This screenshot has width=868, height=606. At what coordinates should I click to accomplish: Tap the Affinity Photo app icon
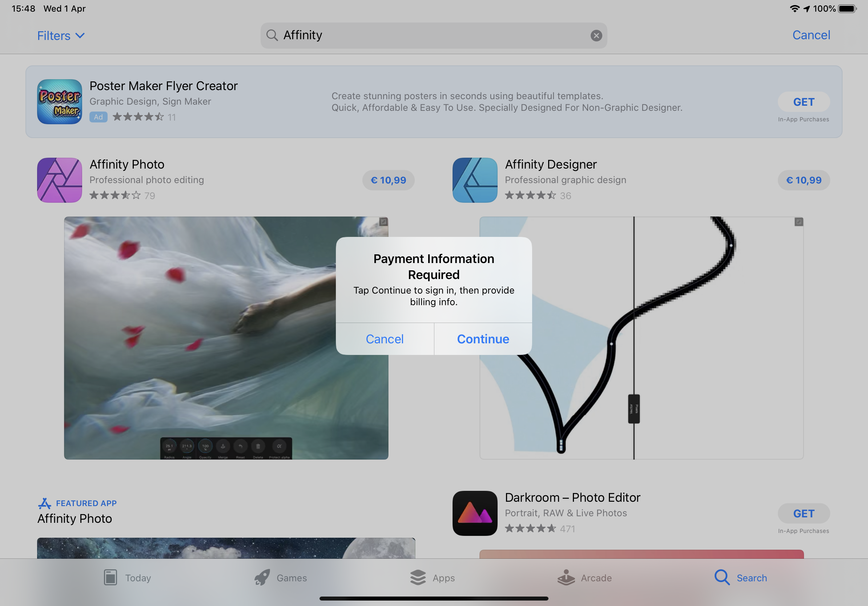[59, 180]
